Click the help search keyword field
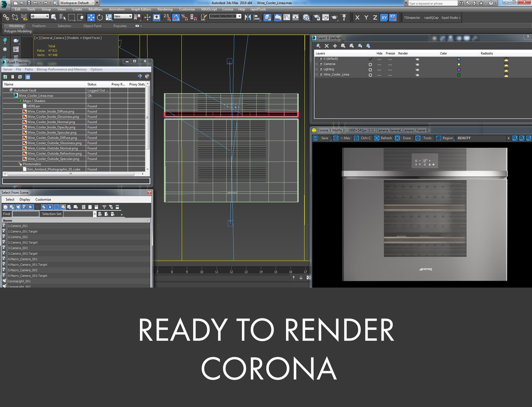 [x=432, y=3]
